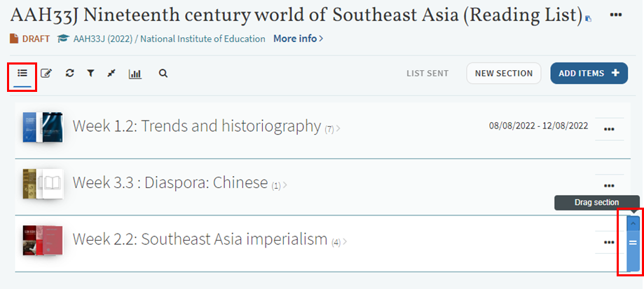644x289 pixels.
Task: Open the edit list icon
Action: tap(46, 73)
